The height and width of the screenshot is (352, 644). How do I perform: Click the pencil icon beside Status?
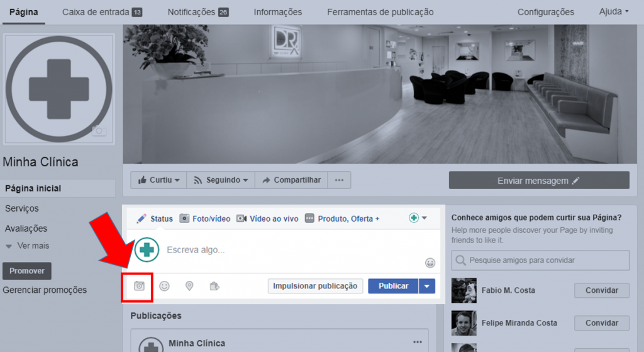tap(142, 219)
